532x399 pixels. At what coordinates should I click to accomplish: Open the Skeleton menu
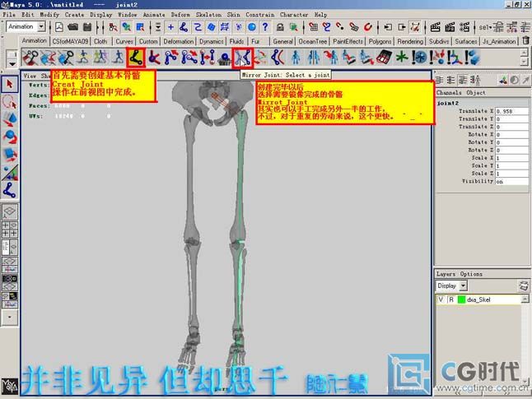click(208, 15)
